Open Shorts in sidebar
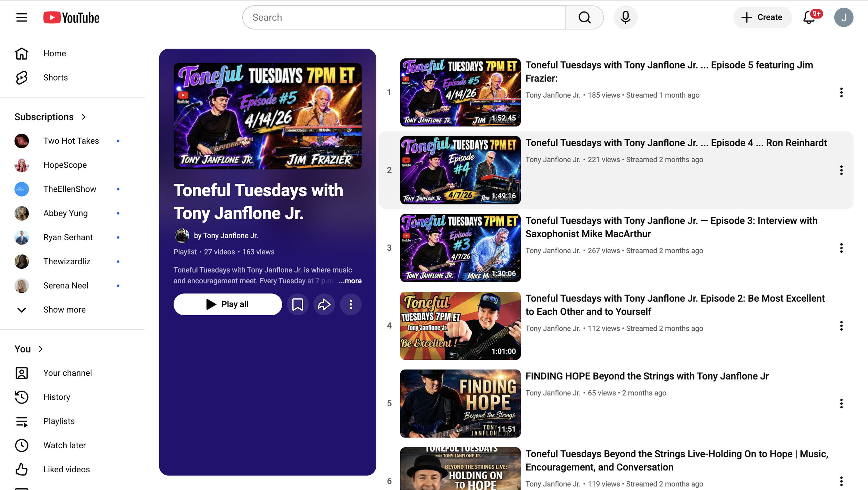Screen dimensions: 868x490 [x=72, y=77]
